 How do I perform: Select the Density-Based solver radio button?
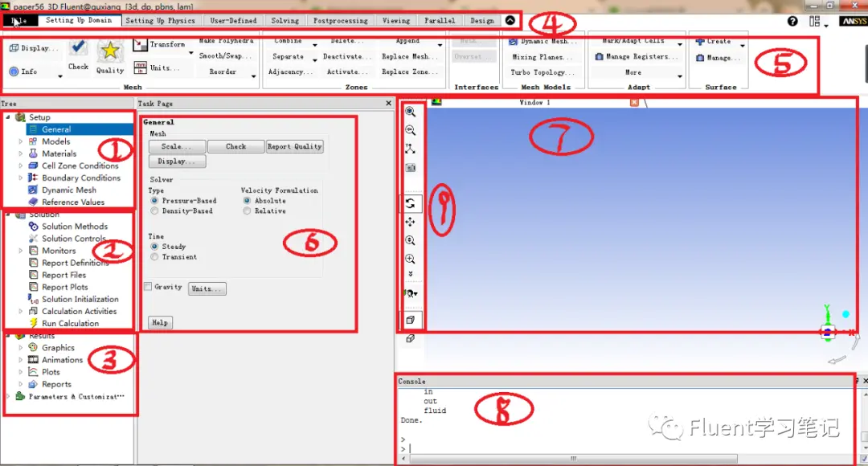point(154,211)
